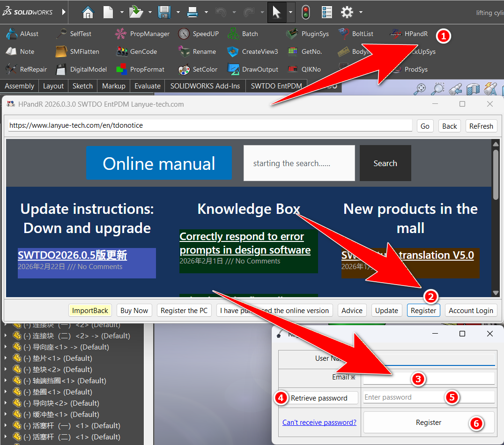504x445 pixels.
Task: Open the dropdown beside the Open icon
Action: point(150,12)
